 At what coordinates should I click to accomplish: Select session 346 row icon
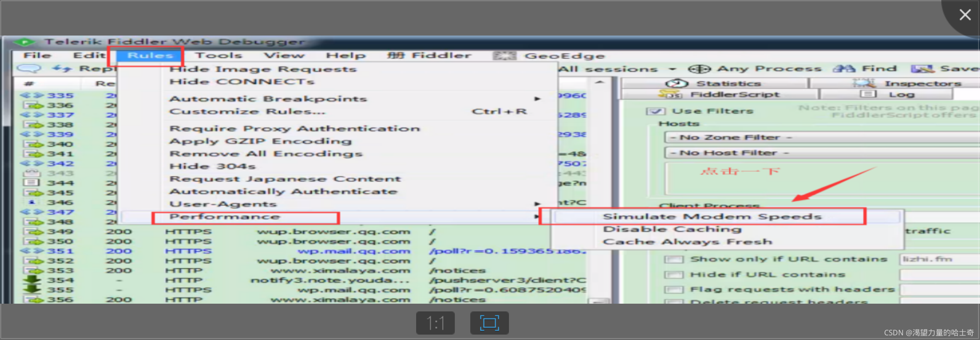click(32, 202)
